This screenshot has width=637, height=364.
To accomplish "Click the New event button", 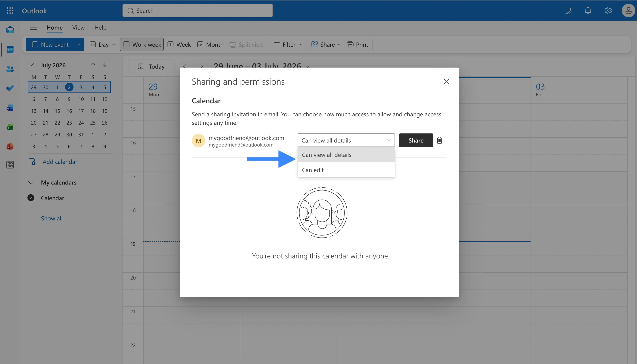I will [50, 45].
